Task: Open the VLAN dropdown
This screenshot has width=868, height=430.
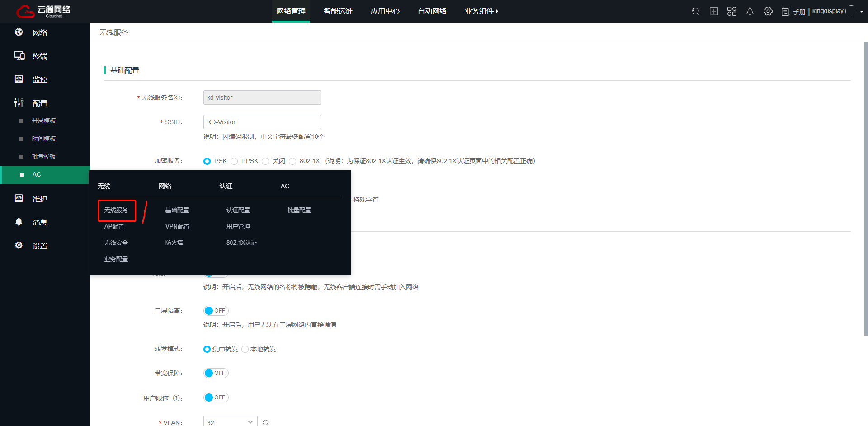Action: [x=231, y=422]
